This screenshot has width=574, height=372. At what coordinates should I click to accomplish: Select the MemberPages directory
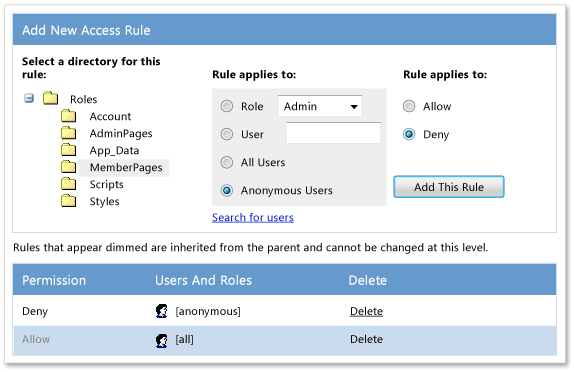tap(126, 168)
